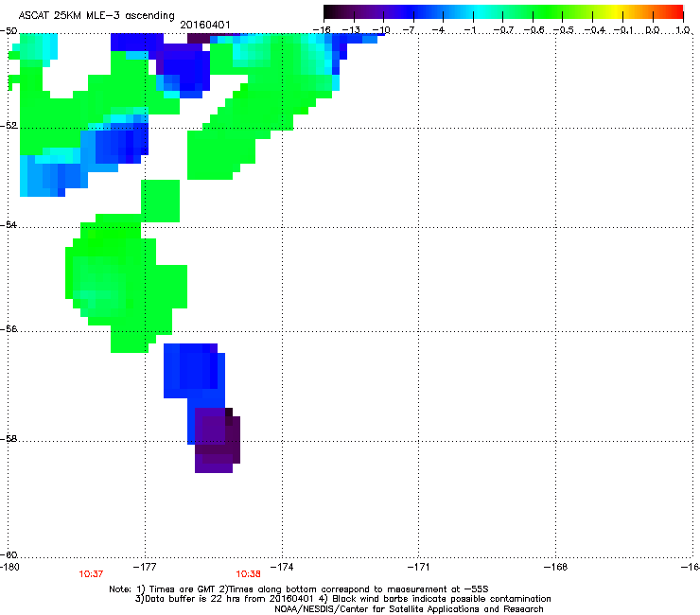Viewport: 700px width, 615px height.
Task: Click the 'ASCAT 25KM MLE-3 ascending' title
Action: click(x=96, y=16)
